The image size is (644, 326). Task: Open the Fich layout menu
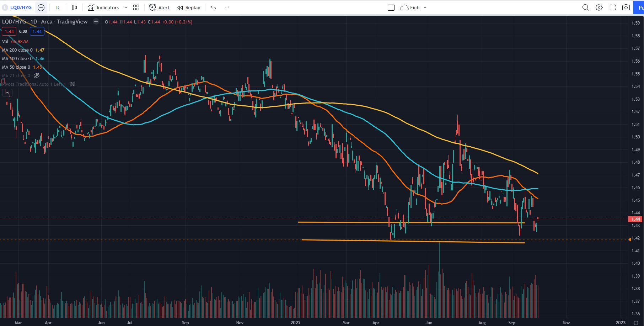[x=413, y=7]
